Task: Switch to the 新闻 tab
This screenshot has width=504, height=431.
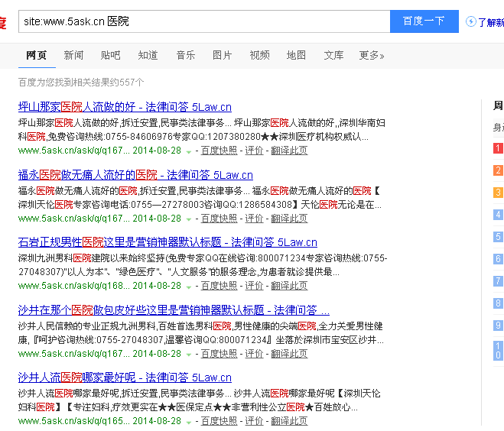Action: 73,55
